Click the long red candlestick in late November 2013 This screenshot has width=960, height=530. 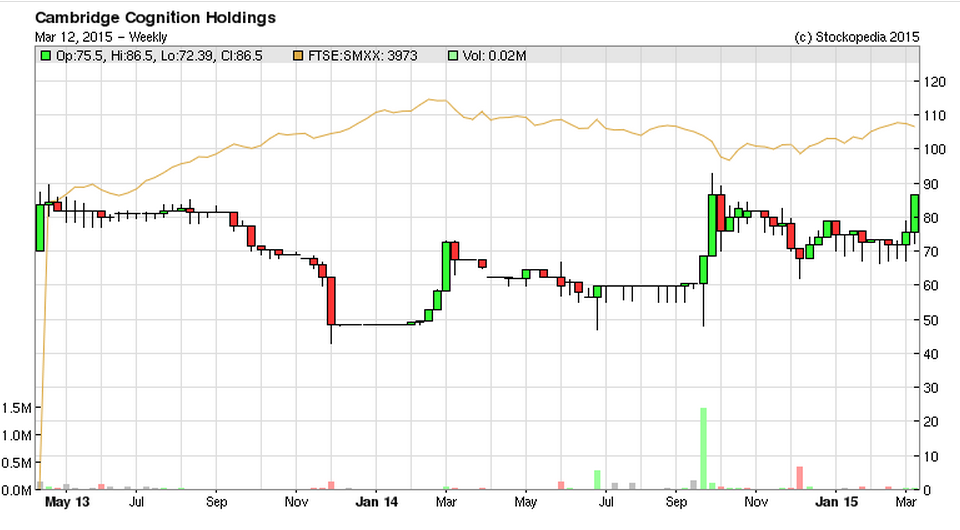pos(331,300)
